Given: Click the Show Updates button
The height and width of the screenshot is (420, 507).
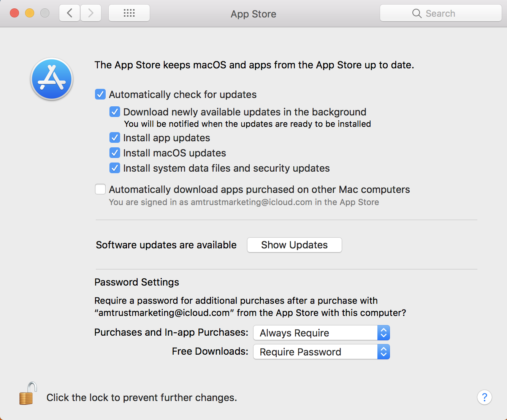Looking at the screenshot, I should tap(295, 245).
